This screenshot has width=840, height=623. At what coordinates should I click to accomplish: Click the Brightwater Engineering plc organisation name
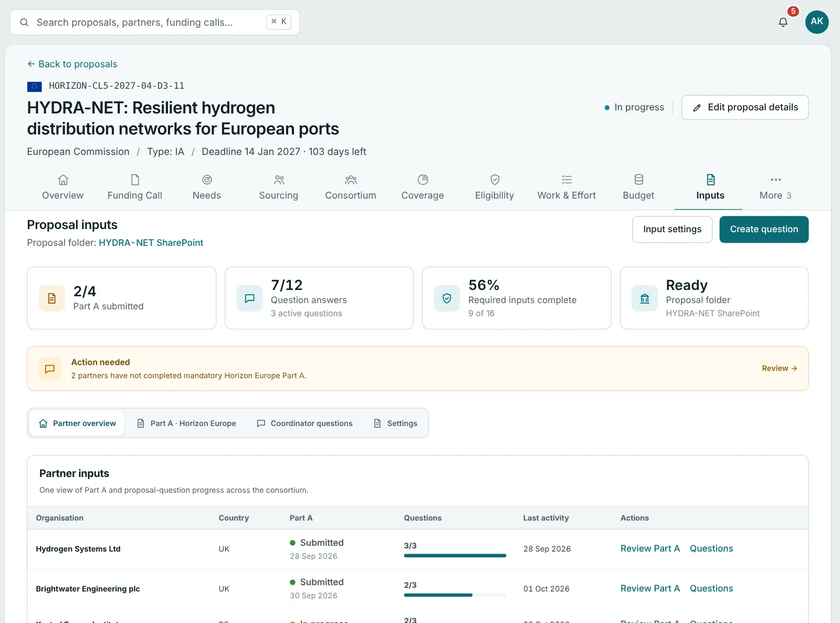point(88,589)
